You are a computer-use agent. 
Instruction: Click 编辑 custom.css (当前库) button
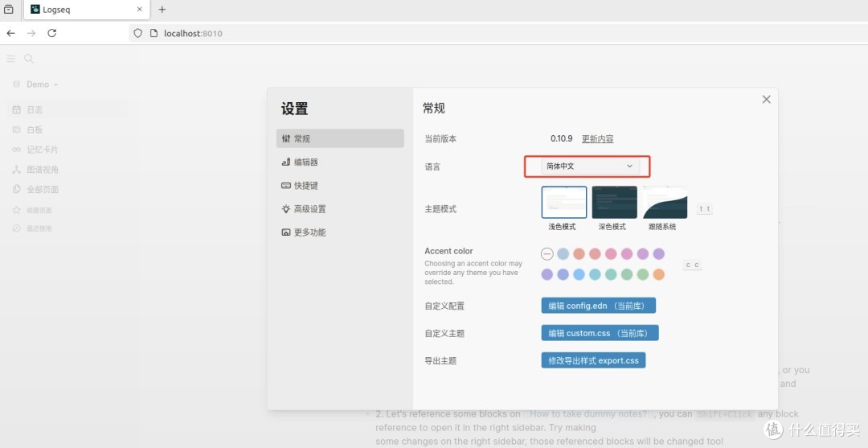pos(600,333)
